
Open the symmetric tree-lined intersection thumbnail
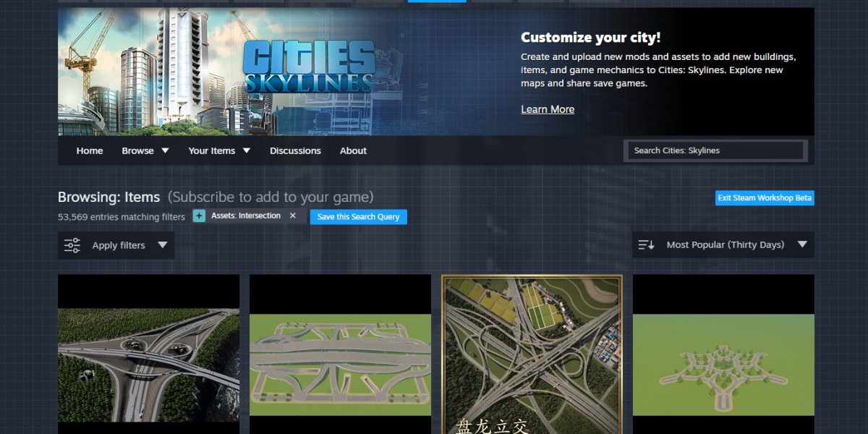[723, 354]
